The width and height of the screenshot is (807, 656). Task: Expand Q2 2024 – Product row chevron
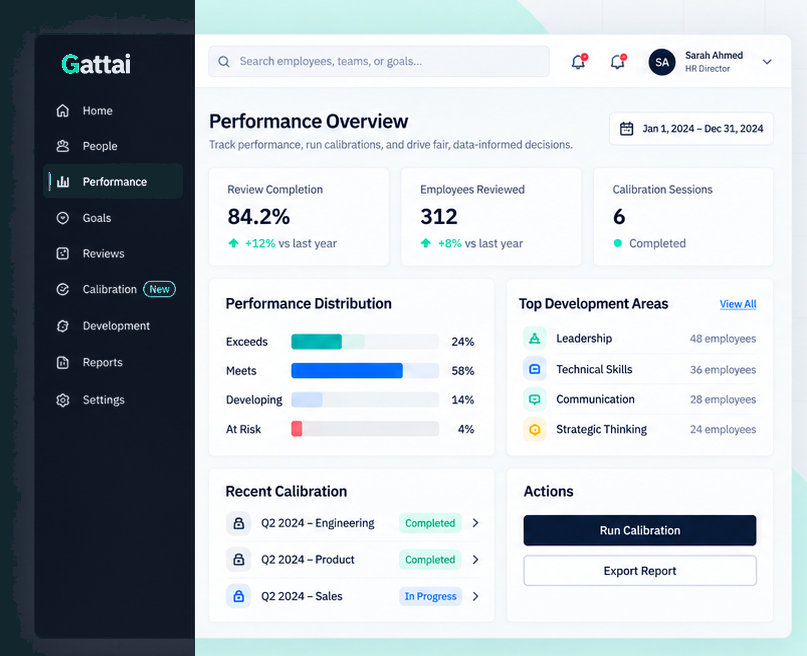click(476, 560)
